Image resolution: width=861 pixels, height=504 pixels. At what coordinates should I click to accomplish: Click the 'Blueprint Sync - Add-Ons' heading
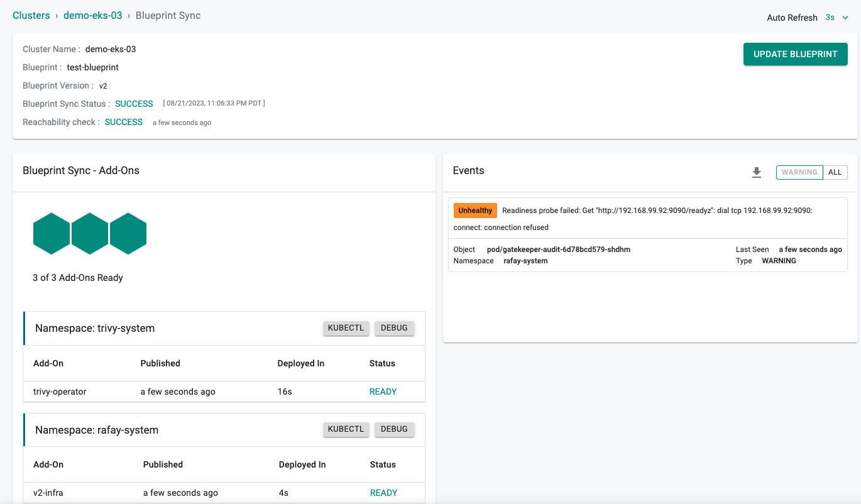(81, 170)
